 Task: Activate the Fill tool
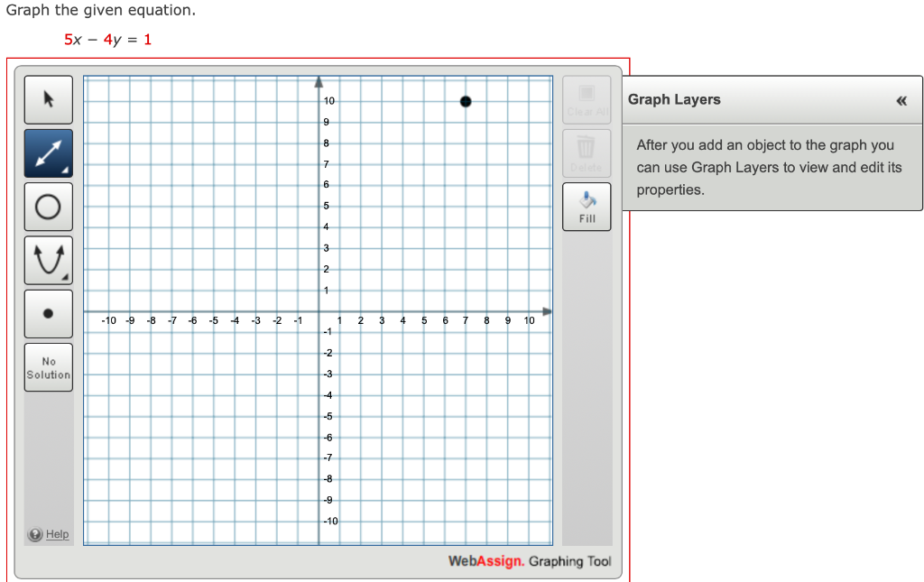point(587,206)
